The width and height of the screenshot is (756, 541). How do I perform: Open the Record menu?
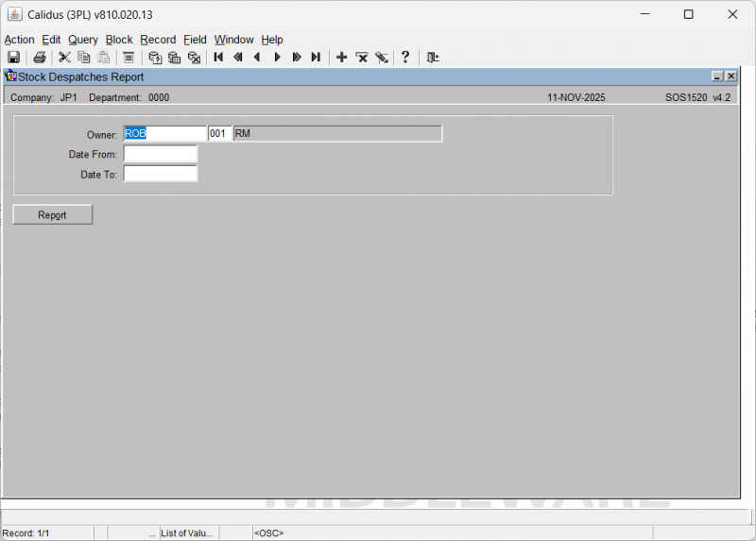click(158, 40)
